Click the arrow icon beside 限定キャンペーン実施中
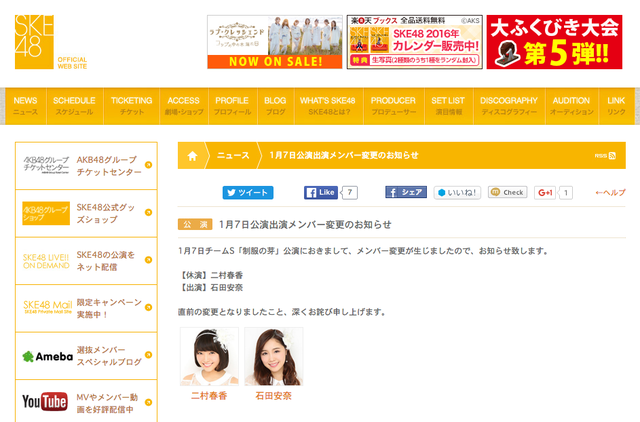 pyautogui.click(x=149, y=307)
